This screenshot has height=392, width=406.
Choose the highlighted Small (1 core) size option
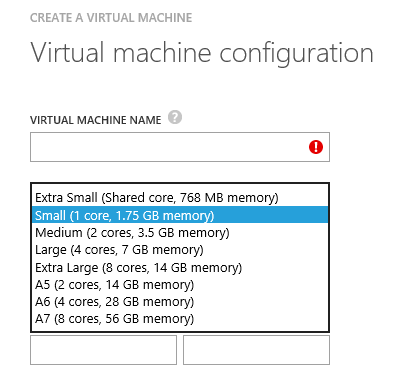click(180, 215)
